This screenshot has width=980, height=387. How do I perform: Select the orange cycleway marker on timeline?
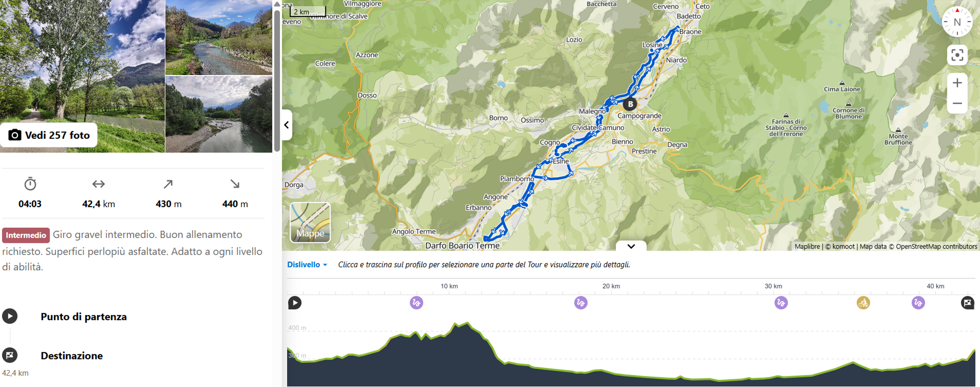[x=863, y=303]
